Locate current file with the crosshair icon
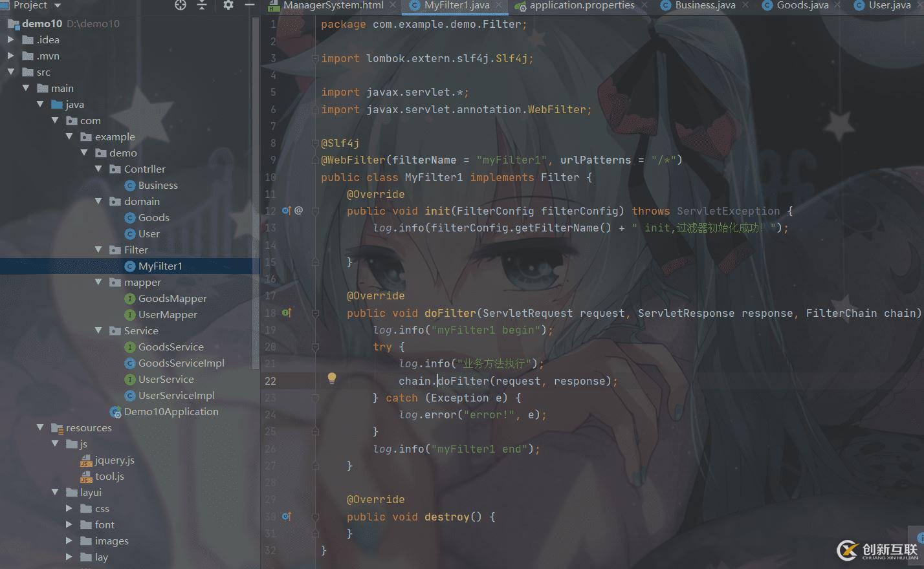 click(181, 5)
